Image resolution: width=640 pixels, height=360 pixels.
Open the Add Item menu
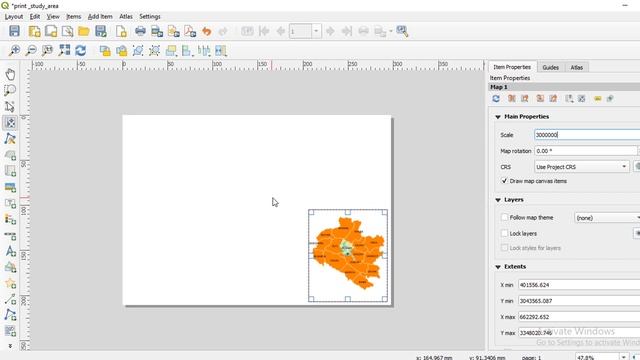click(100, 16)
